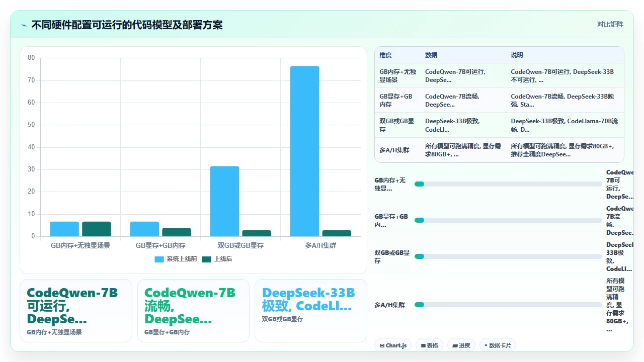The width and height of the screenshot is (644, 362).
Task: Click the GB内存+无独显场景 progress bar
Action: point(508,184)
